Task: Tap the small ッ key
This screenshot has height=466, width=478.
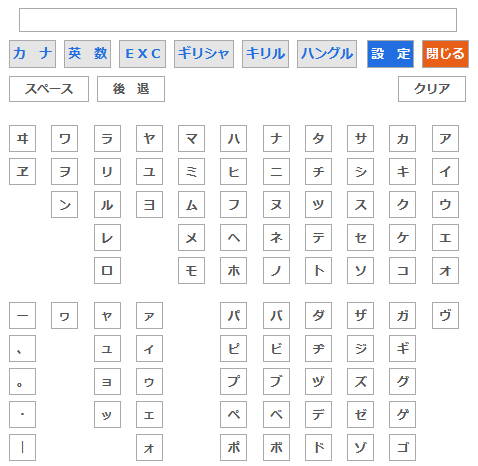Action: point(107,415)
